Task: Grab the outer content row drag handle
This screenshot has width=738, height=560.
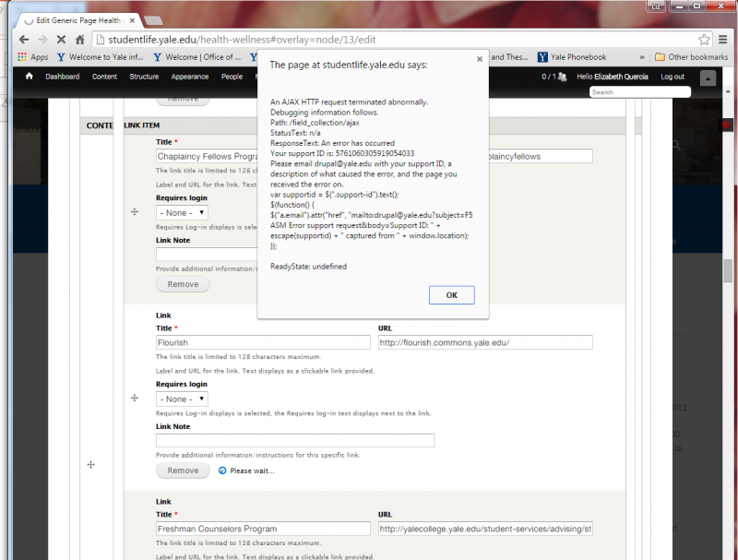Action: click(90, 465)
